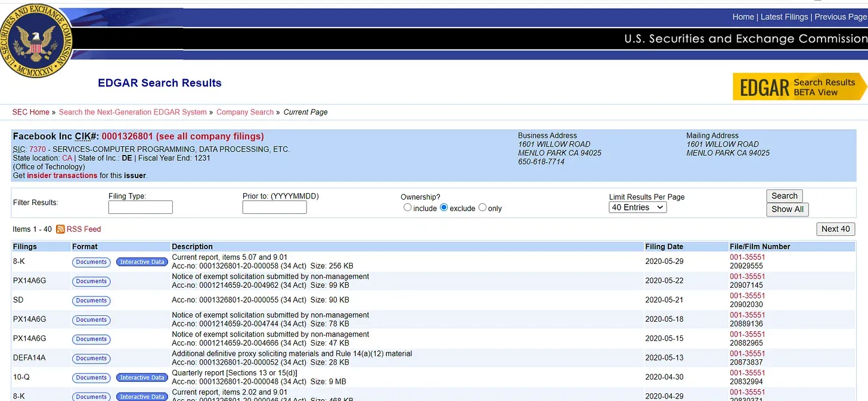Click the Next 40 button

(835, 229)
